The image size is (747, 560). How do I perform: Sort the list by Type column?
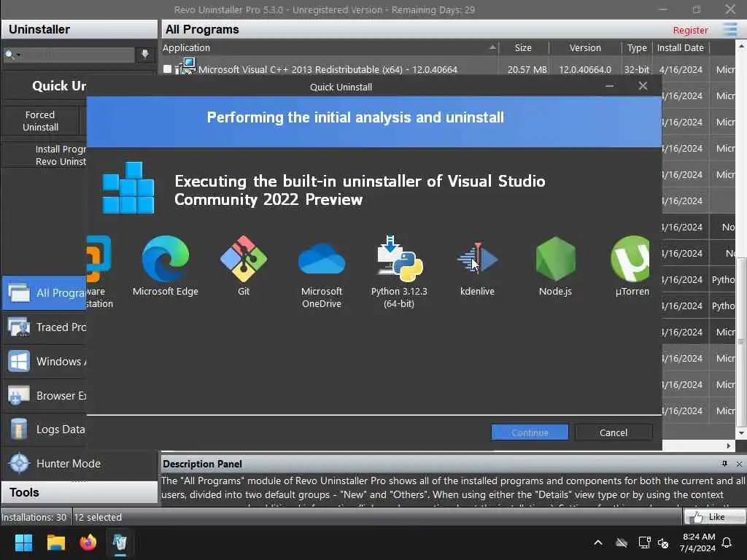[x=637, y=47]
